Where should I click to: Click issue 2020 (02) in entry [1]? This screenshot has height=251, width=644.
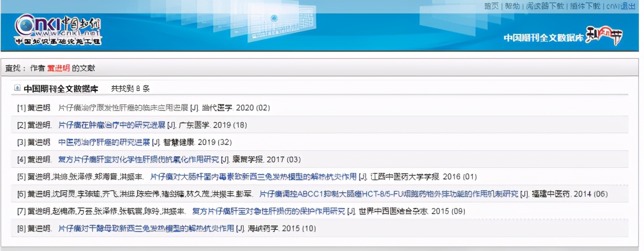click(253, 108)
